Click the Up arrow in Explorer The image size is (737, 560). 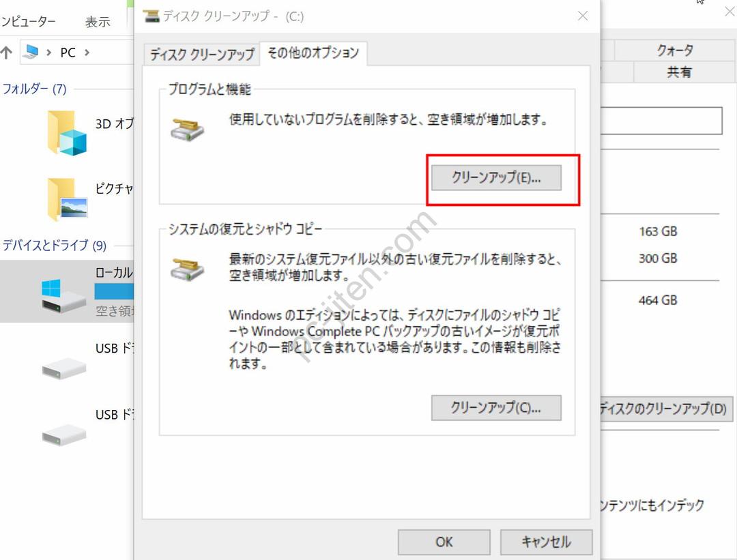coord(7,53)
